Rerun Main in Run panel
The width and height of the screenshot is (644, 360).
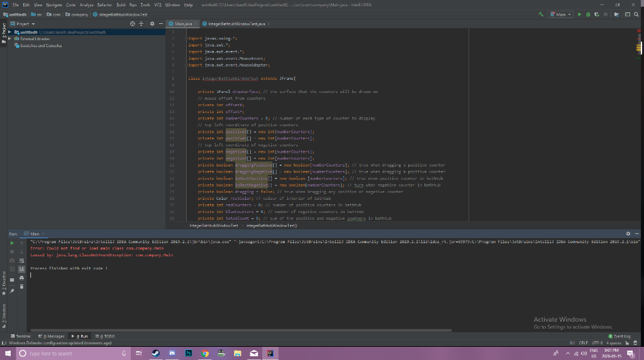click(x=12, y=243)
